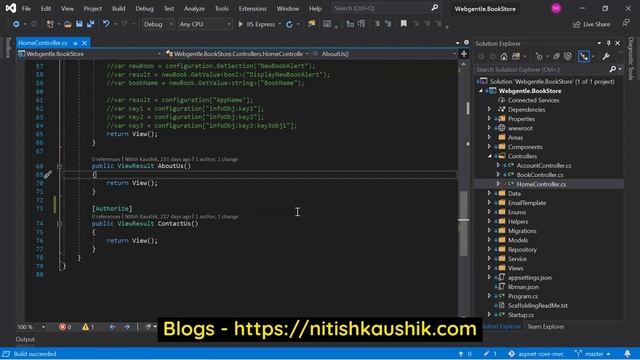Open the Debug configuration dropdown
This screenshot has width=640, height=360.
158,24
